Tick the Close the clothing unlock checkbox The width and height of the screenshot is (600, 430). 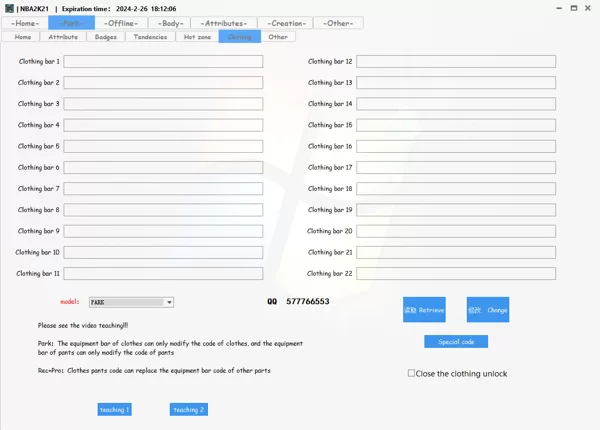(411, 373)
